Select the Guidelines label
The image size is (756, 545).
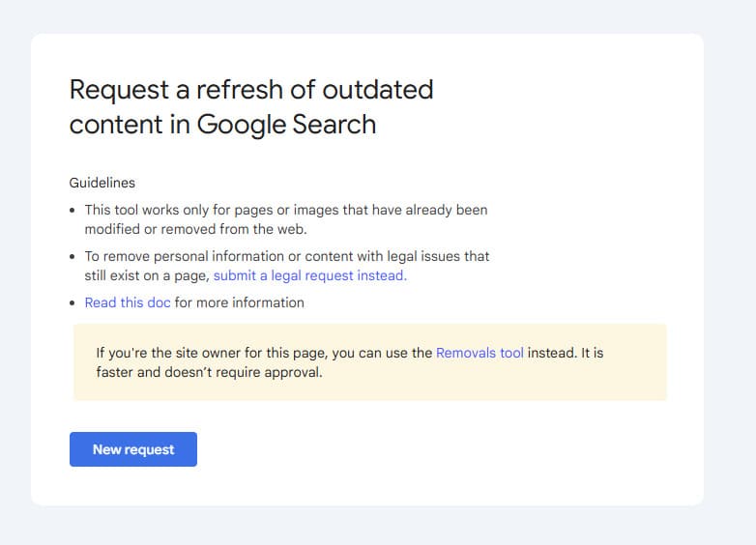(x=102, y=183)
